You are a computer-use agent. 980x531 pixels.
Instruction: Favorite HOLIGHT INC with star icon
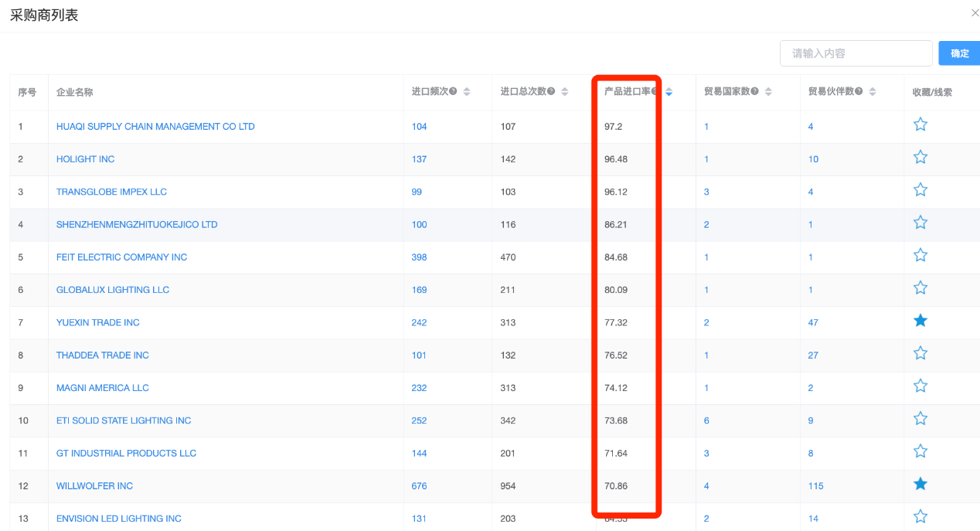[x=920, y=157]
